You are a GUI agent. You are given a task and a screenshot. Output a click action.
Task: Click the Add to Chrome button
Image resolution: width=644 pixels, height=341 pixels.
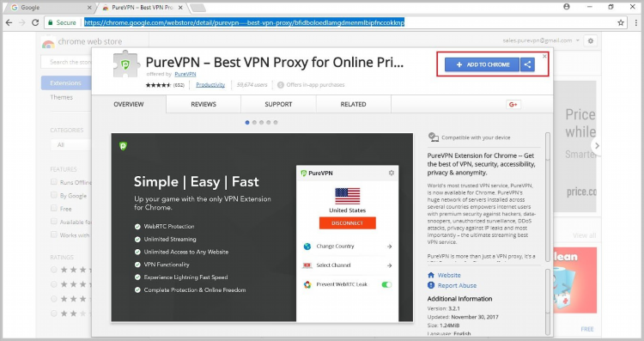click(483, 64)
